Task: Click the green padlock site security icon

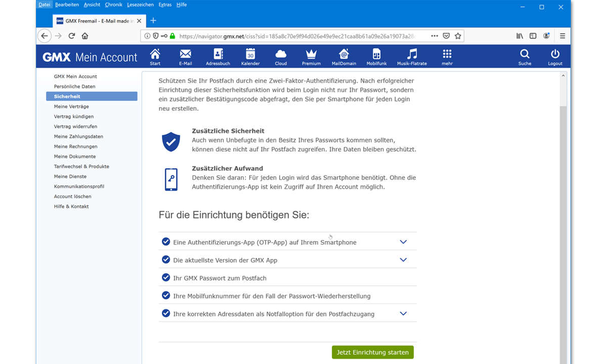Action: pos(172,36)
